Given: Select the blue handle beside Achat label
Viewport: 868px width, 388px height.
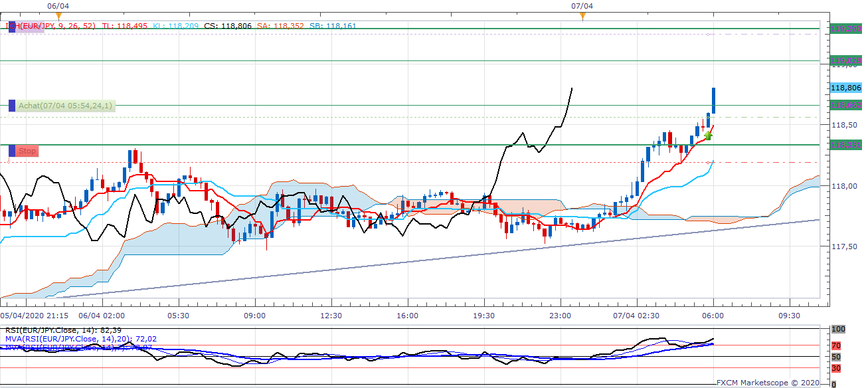Looking at the screenshot, I should click(11, 106).
